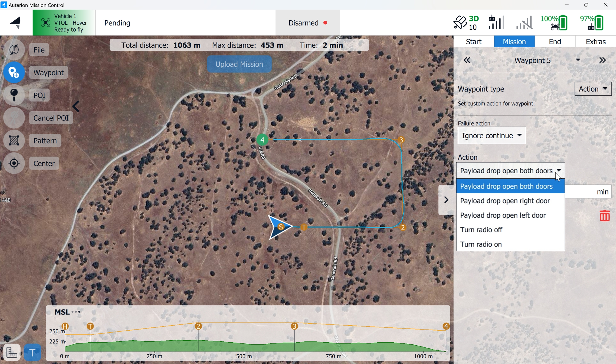This screenshot has height=364, width=616.
Task: Select the add Waypoint tool icon
Action: [14, 72]
